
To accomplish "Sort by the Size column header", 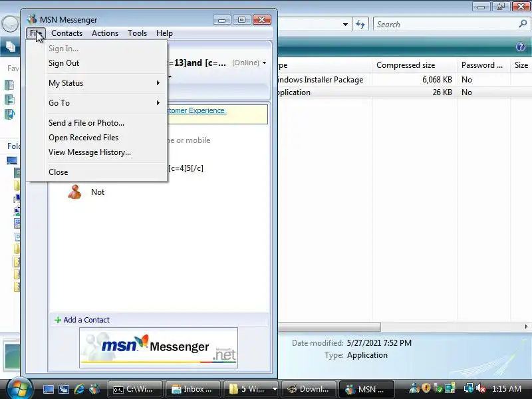I will click(x=521, y=65).
